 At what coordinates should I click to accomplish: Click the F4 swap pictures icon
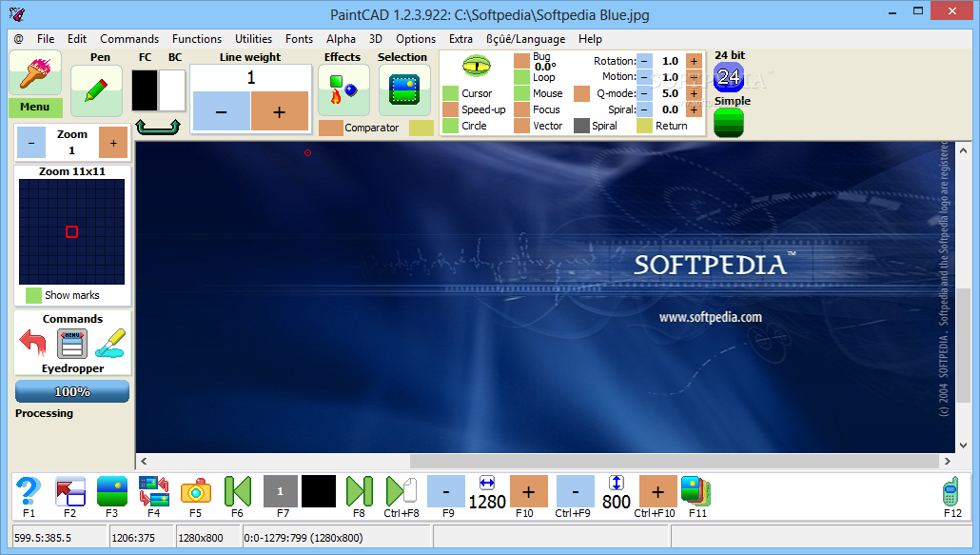[154, 491]
